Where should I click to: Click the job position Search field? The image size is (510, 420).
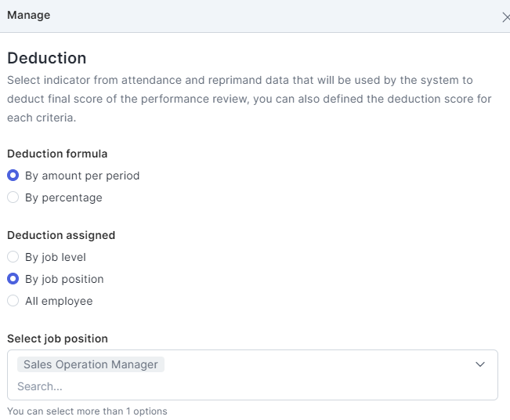click(x=235, y=386)
